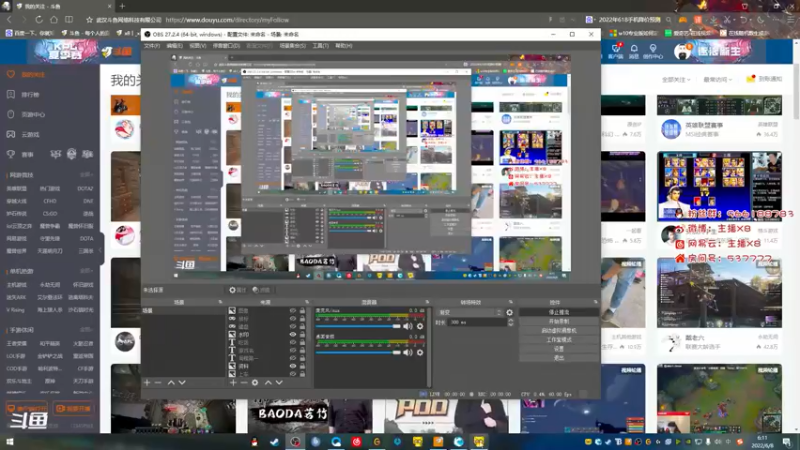Toggle visibility eye of topmost source
The height and width of the screenshot is (450, 800).
[293, 310]
